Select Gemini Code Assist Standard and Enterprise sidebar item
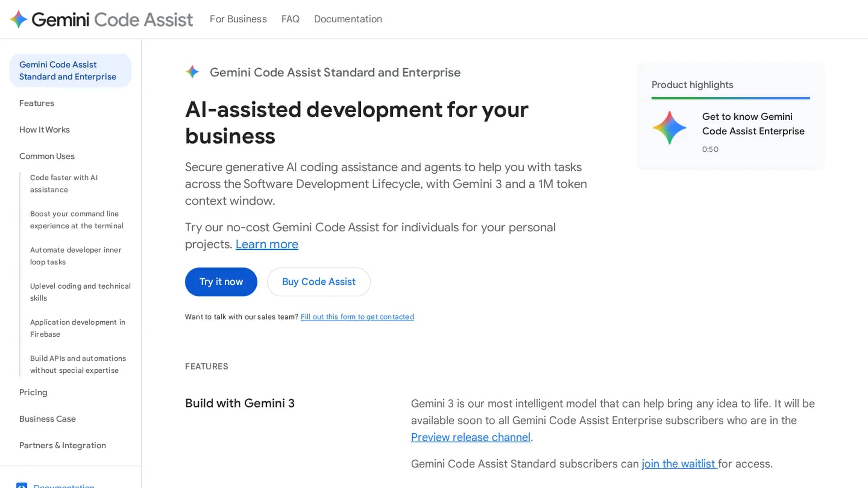The image size is (868, 488). [71, 70]
